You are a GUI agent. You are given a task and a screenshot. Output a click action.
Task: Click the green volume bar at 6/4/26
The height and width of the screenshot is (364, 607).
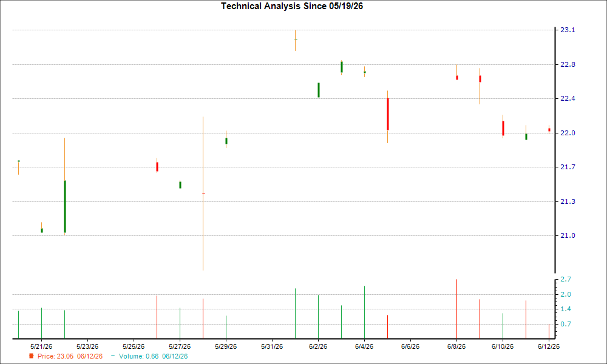[364, 312]
